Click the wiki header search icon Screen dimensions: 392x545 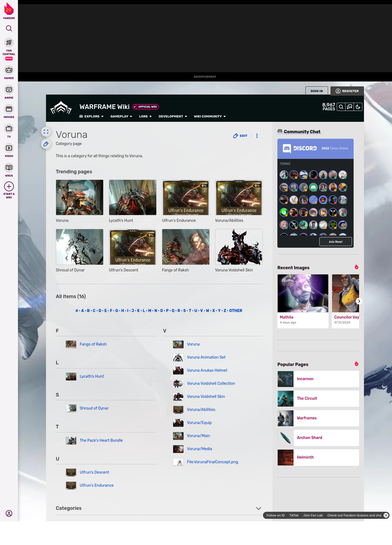tap(341, 107)
